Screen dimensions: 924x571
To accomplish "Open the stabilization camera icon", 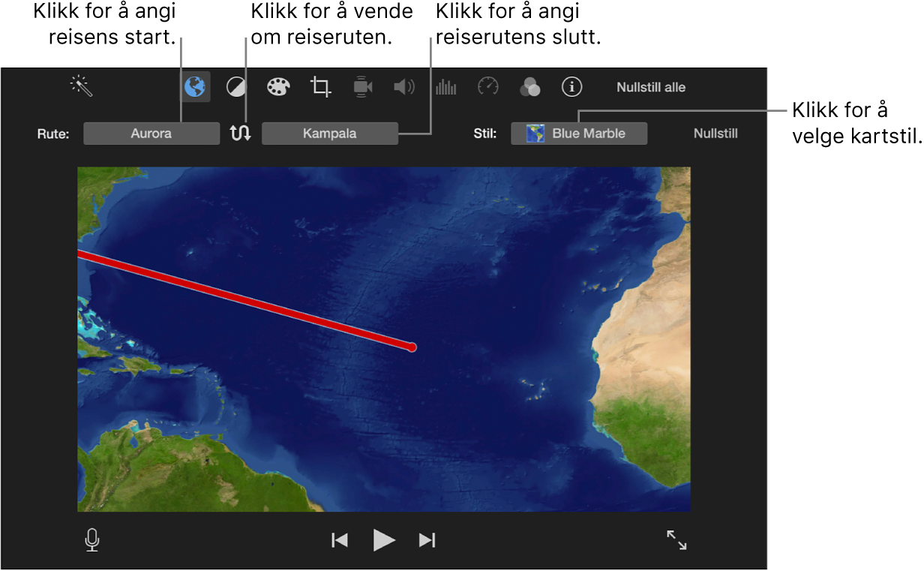I will click(363, 87).
